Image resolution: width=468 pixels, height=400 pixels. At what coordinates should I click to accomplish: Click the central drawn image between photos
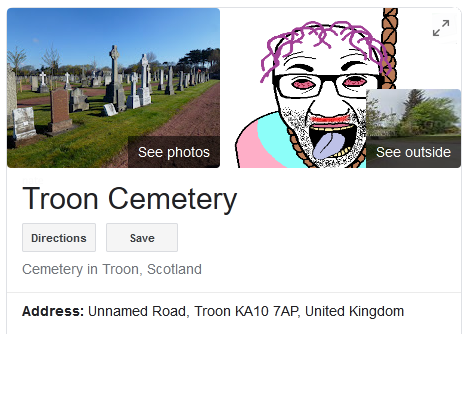[293, 88]
